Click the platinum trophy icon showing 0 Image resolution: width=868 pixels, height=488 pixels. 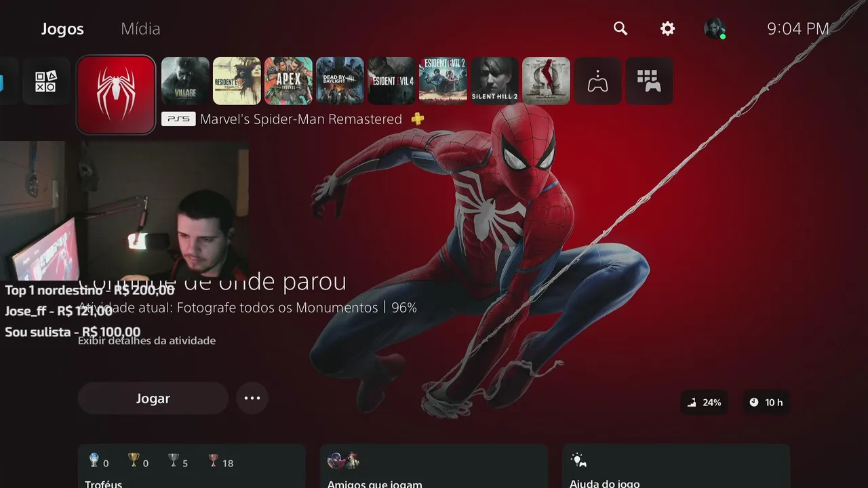pos(94,461)
